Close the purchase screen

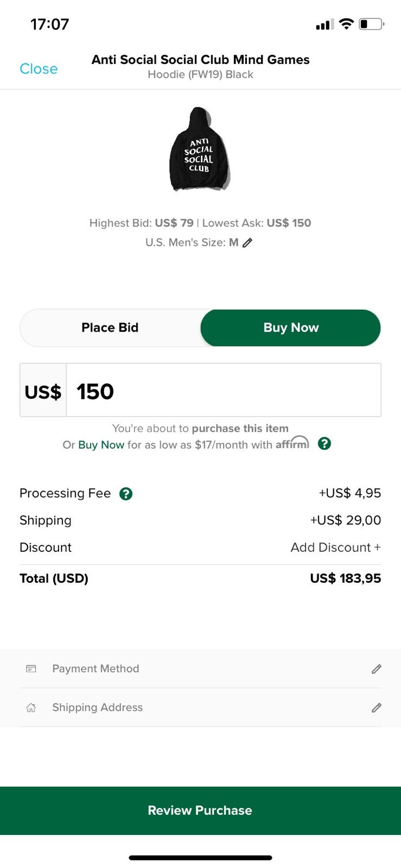click(x=39, y=69)
